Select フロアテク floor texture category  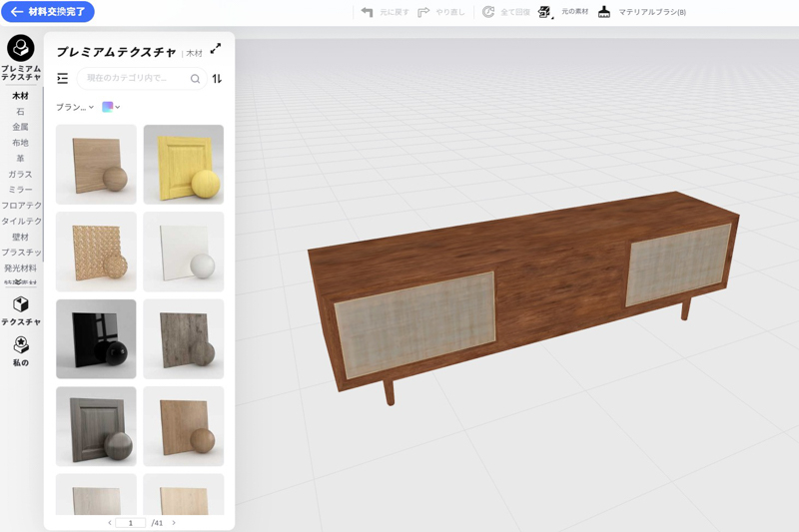[21, 206]
